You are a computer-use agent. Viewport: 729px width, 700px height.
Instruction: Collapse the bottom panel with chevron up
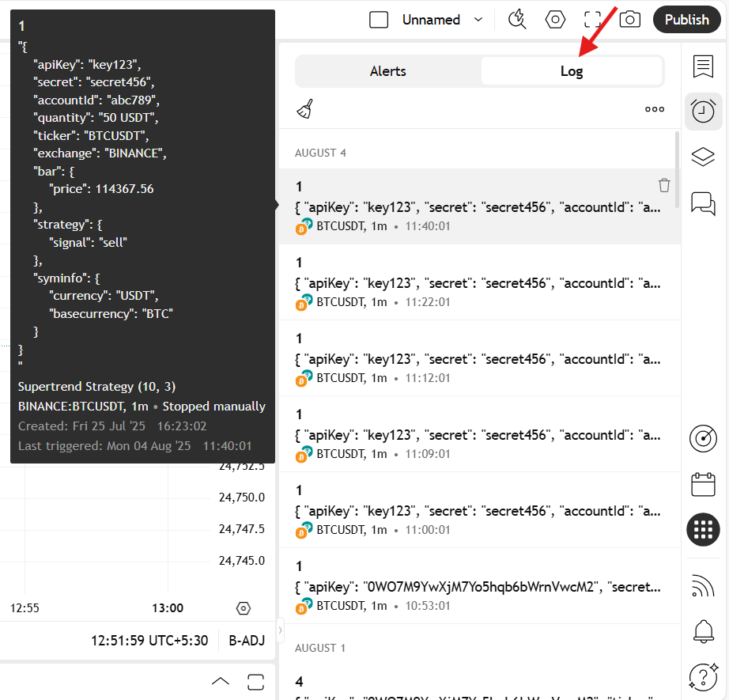pos(221,681)
